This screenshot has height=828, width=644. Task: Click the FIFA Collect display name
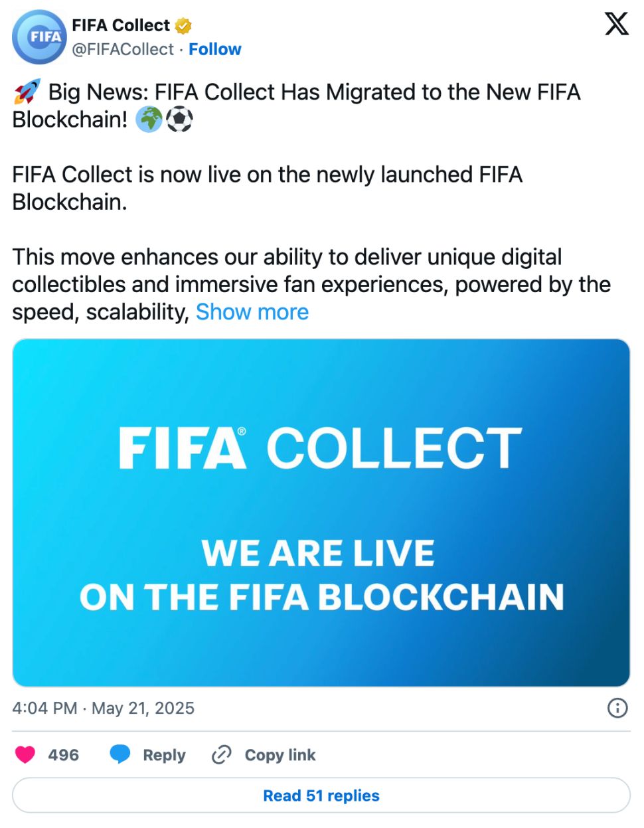coord(121,26)
